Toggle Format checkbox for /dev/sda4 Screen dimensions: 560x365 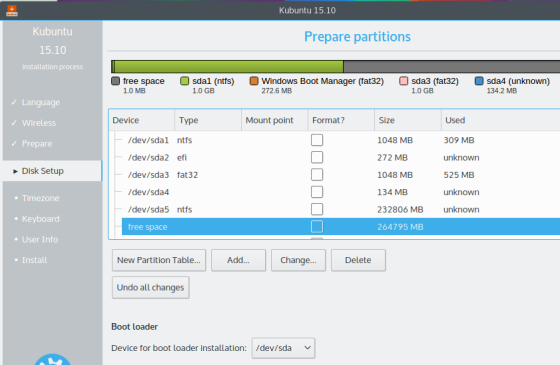[x=317, y=192]
